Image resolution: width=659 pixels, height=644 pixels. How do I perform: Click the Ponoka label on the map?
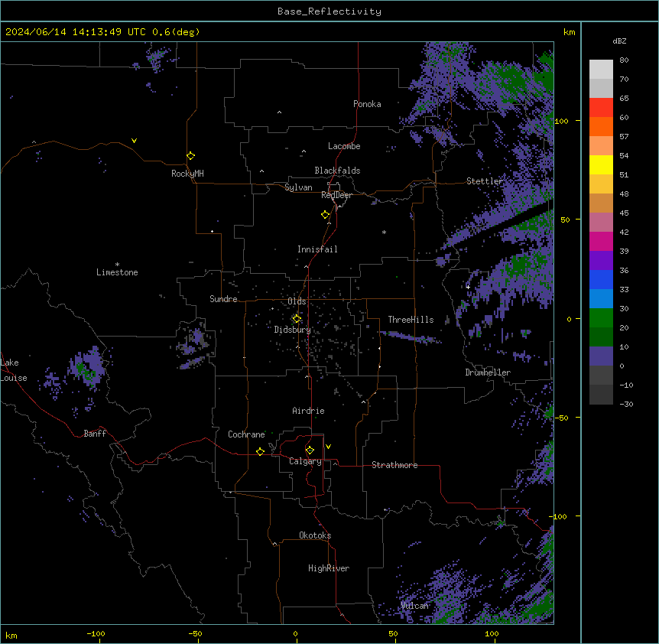(x=367, y=104)
